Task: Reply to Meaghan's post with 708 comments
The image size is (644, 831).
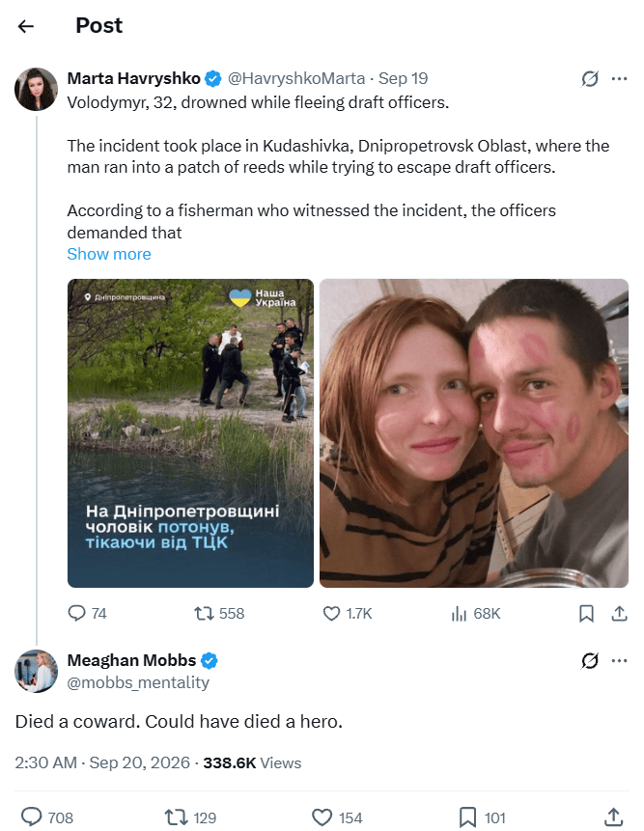Action: [x=46, y=817]
